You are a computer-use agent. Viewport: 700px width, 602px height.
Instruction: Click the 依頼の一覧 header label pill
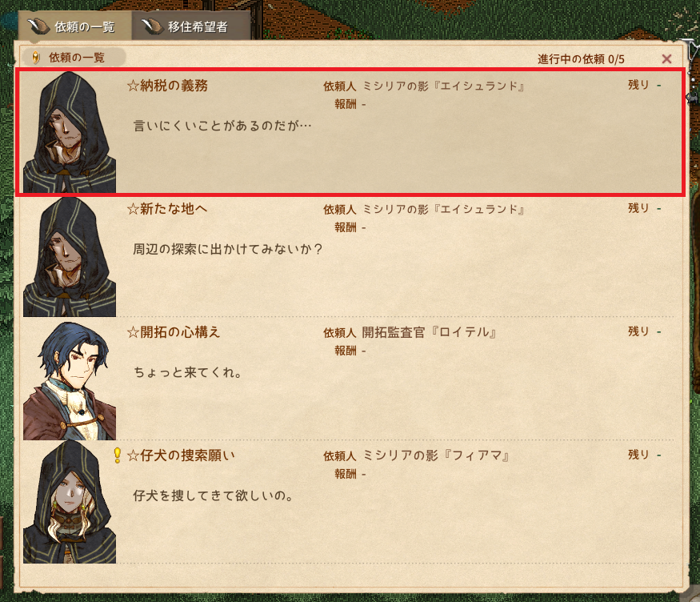point(73,58)
